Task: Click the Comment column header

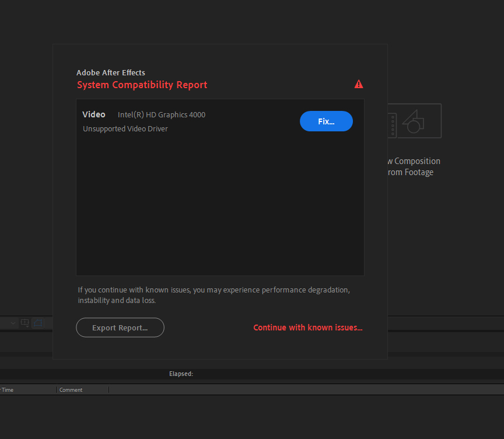Action: [71, 390]
